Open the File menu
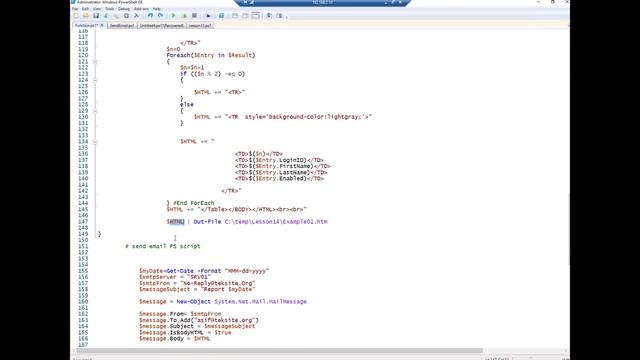The width and height of the screenshot is (640, 360). click(x=75, y=9)
